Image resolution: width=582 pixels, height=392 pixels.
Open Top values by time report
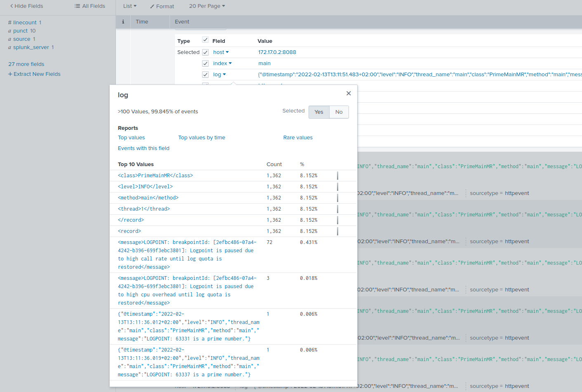pyautogui.click(x=202, y=138)
